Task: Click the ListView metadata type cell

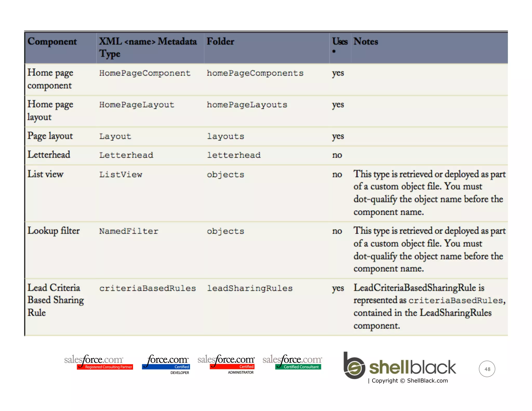Action: 121,175
